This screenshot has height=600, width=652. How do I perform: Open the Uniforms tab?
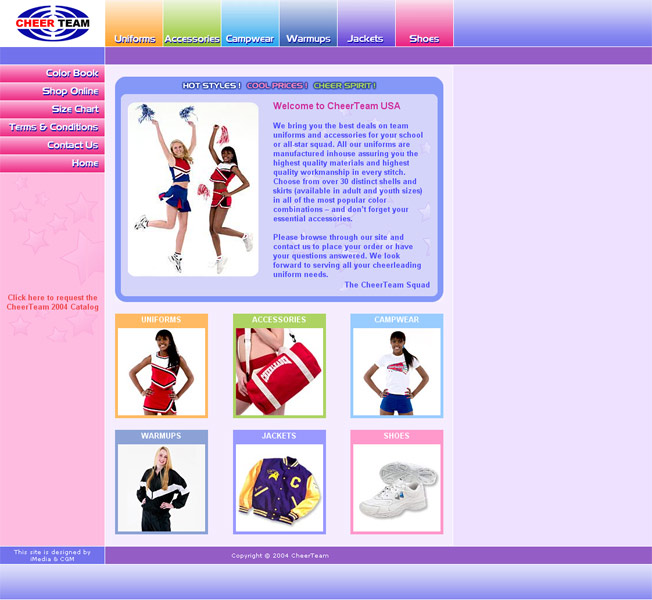[134, 38]
